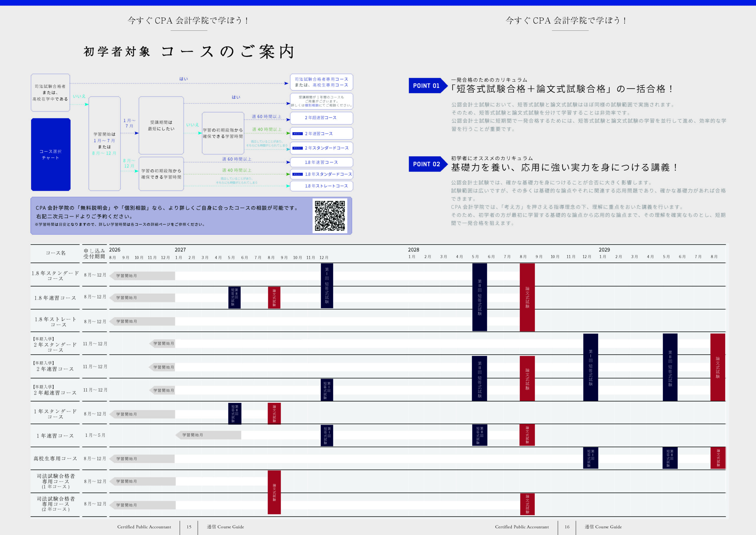
Task: Click the ※学習時間は目安となりますので note text
Action: click(120, 224)
